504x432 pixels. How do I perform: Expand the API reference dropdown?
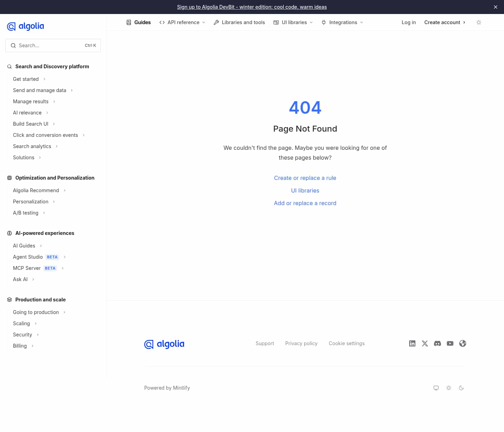tap(182, 22)
